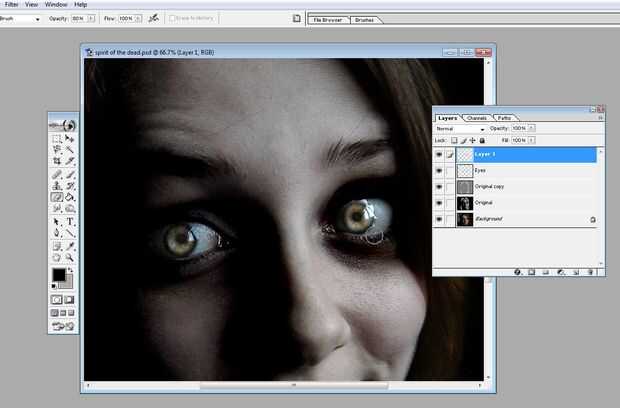Image resolution: width=620 pixels, height=408 pixels.
Task: Create new fill or adjustment layer
Action: (x=561, y=272)
